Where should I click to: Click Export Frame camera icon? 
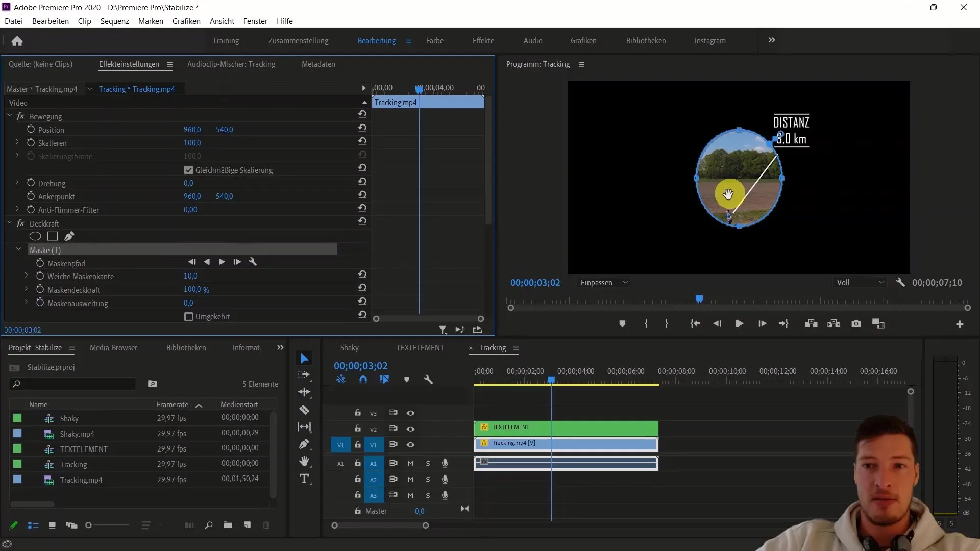[856, 324]
